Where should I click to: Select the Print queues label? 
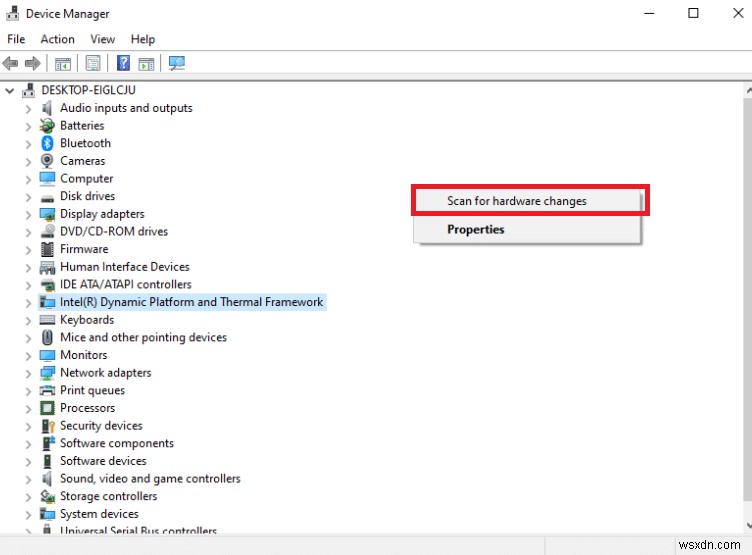click(x=92, y=390)
